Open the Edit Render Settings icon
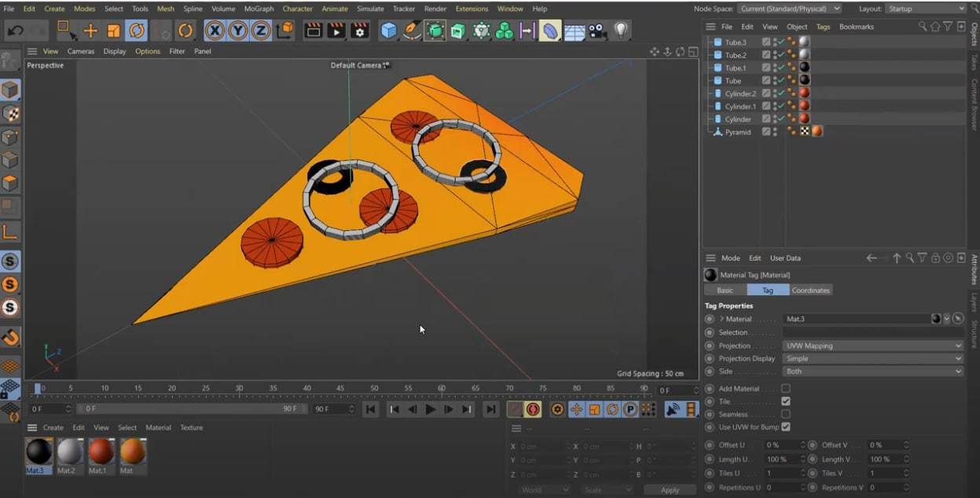 360,31
